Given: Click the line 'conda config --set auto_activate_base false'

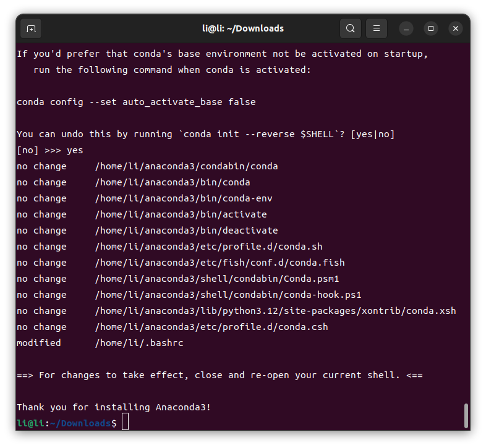Looking at the screenshot, I should point(136,102).
